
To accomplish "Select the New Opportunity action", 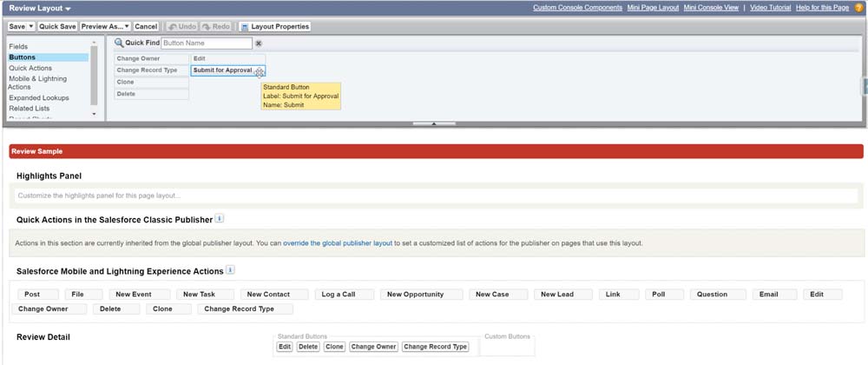I will [421, 295].
